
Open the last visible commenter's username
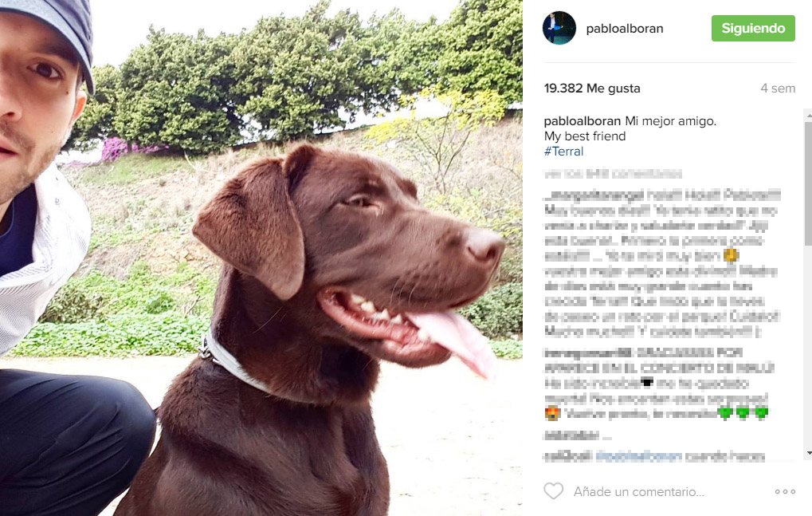[x=568, y=456]
